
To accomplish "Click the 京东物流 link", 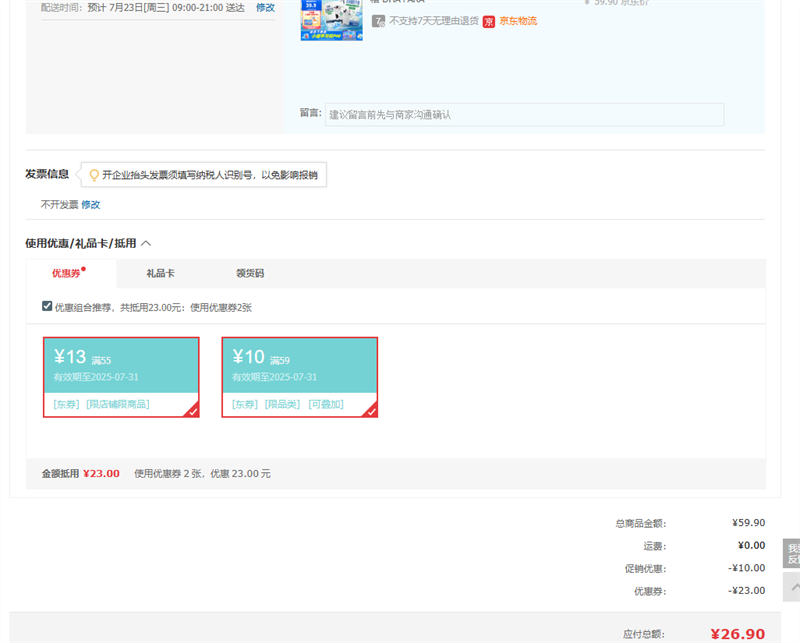I will point(518,21).
